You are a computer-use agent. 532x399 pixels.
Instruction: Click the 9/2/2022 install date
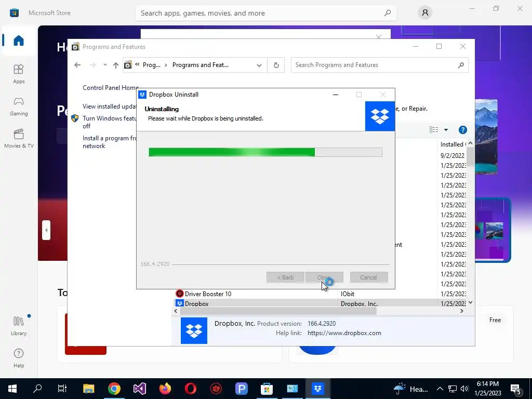click(x=453, y=155)
